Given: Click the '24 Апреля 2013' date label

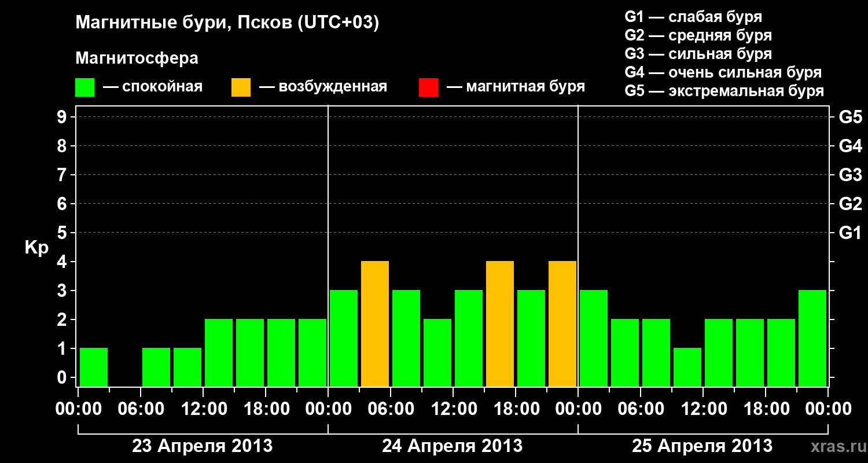Looking at the screenshot, I should [453, 446].
